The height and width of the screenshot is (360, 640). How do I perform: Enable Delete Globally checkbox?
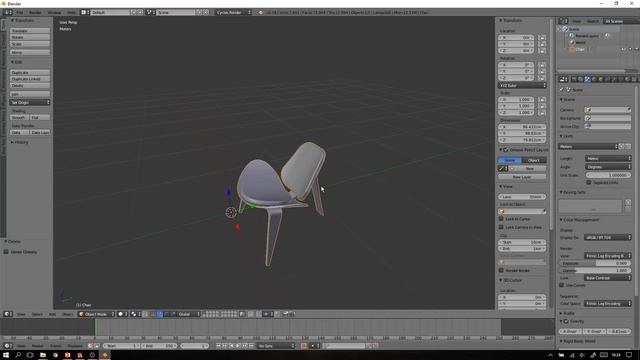click(x=6, y=252)
